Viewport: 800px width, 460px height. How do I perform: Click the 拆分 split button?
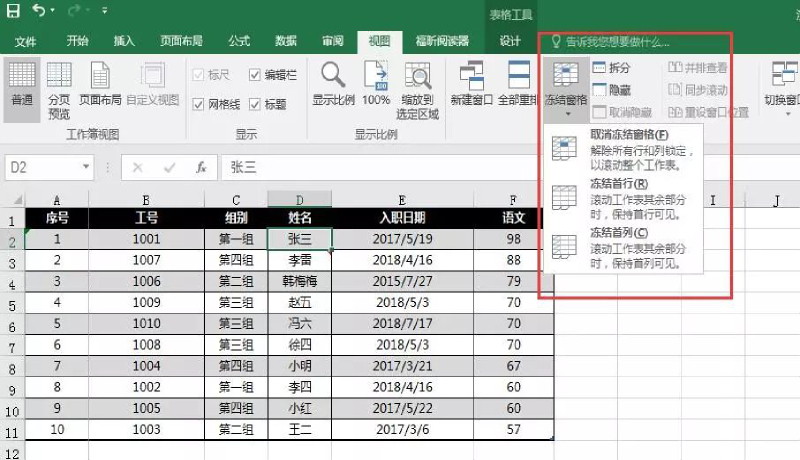point(611,68)
